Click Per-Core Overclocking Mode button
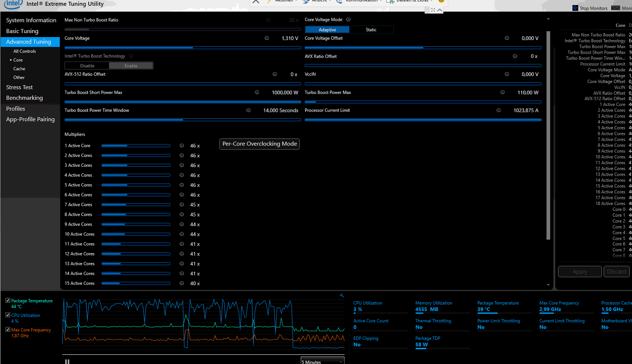 260,144
